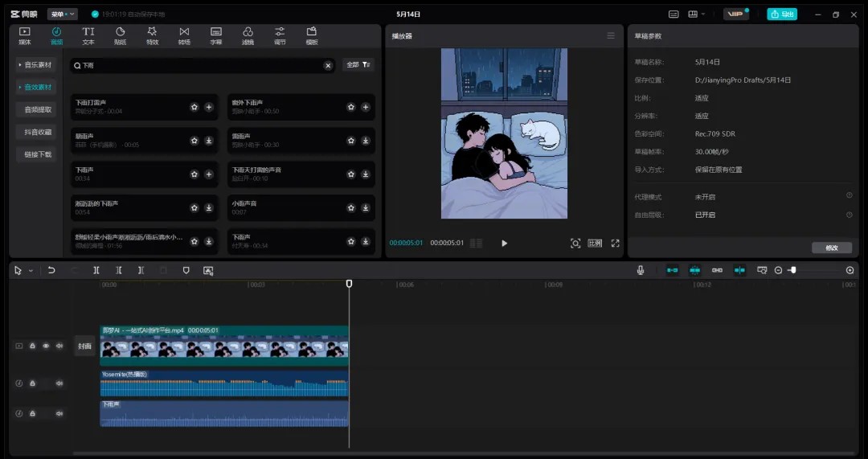
Task: Zoom out the timeline
Action: (x=778, y=270)
